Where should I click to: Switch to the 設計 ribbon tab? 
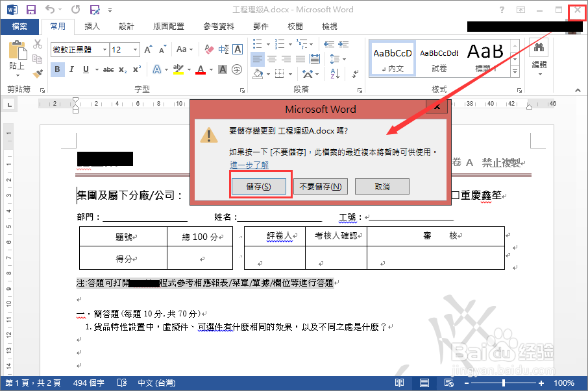127,27
